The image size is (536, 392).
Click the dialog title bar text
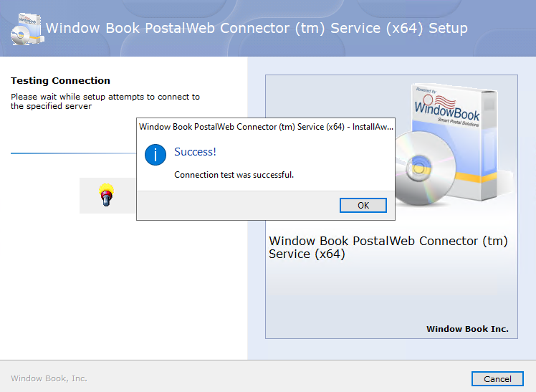coord(266,127)
